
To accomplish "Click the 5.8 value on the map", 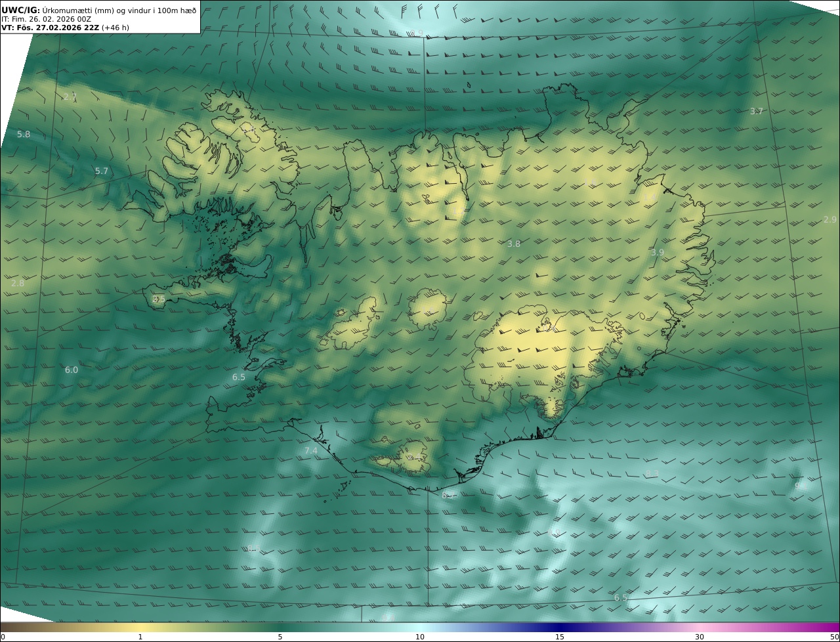I will point(24,134).
